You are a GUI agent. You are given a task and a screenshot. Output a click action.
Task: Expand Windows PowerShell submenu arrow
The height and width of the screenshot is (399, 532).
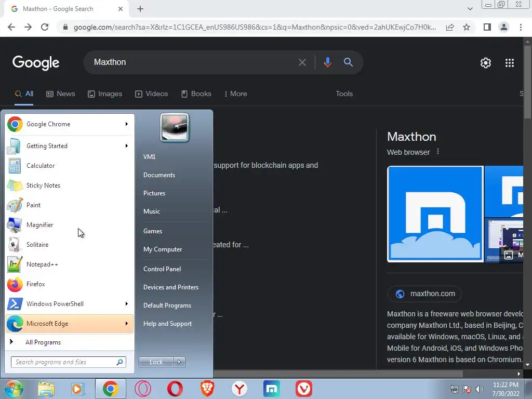[x=127, y=303]
